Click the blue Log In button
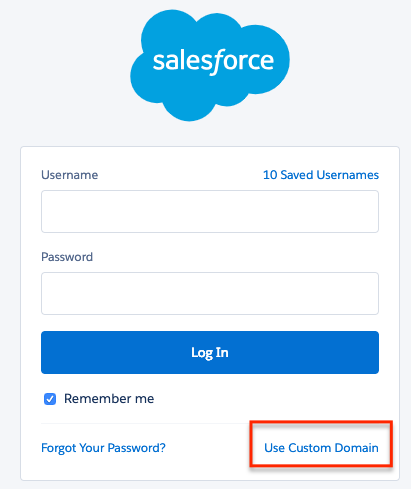 210,352
